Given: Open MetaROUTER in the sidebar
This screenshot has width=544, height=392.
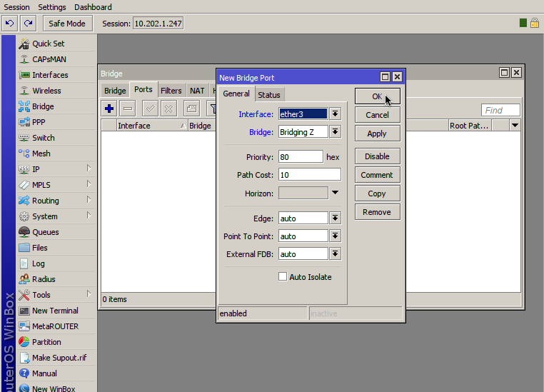Looking at the screenshot, I should [57, 326].
